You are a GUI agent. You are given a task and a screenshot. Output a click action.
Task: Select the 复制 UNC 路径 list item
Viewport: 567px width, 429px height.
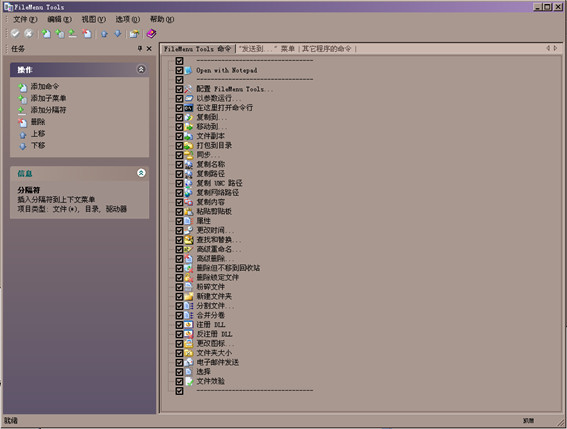pyautogui.click(x=219, y=183)
